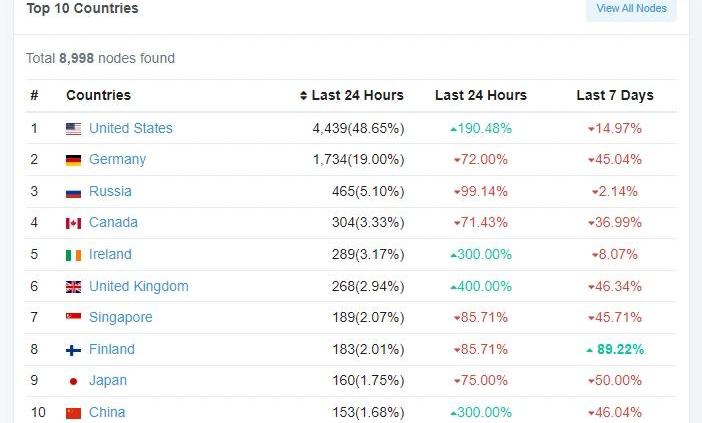Open the United Kingdom country link
Screen dimensions: 702x423
pos(139,286)
